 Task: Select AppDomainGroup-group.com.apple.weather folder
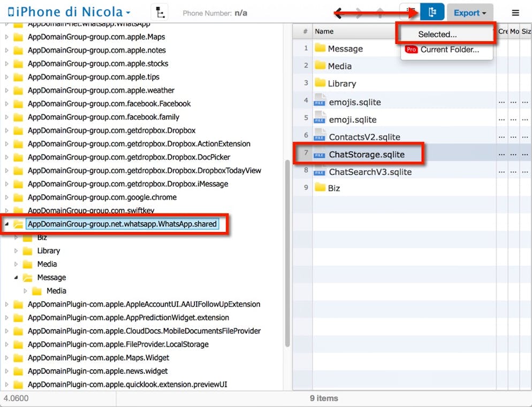[x=101, y=90]
